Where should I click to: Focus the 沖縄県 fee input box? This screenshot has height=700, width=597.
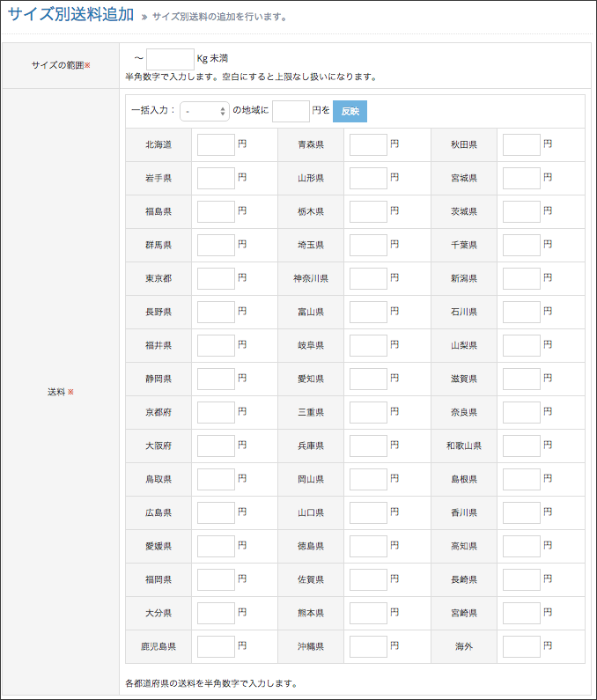tap(368, 647)
